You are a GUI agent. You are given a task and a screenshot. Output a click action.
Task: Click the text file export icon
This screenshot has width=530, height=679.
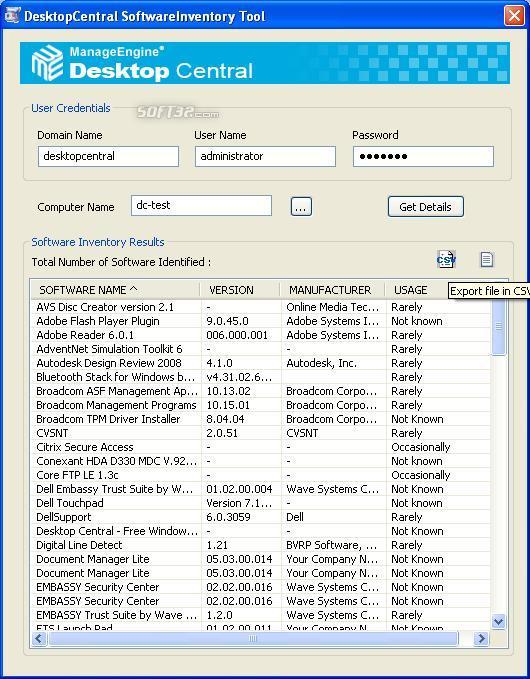[487, 259]
